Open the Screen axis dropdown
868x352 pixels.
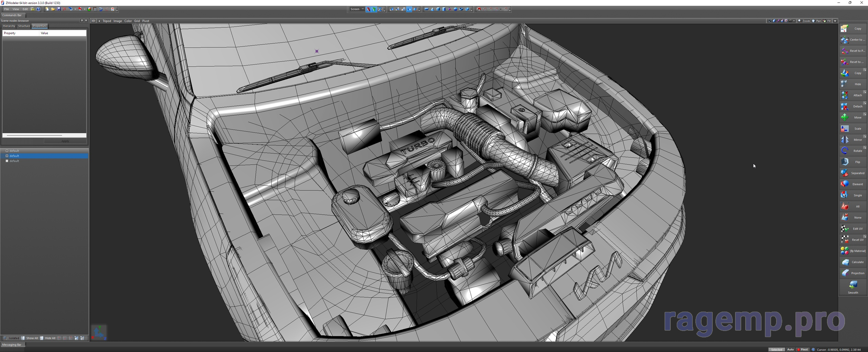pyautogui.click(x=357, y=9)
